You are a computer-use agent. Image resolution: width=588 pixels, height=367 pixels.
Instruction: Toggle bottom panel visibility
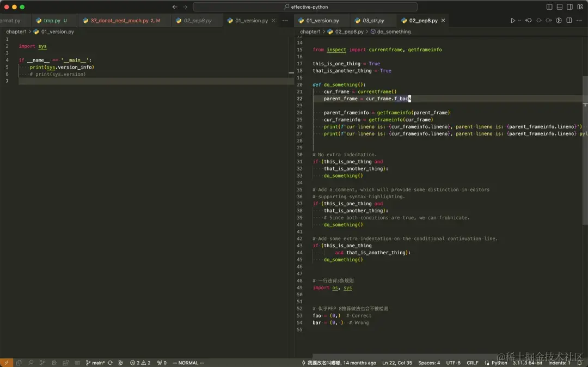[560, 7]
